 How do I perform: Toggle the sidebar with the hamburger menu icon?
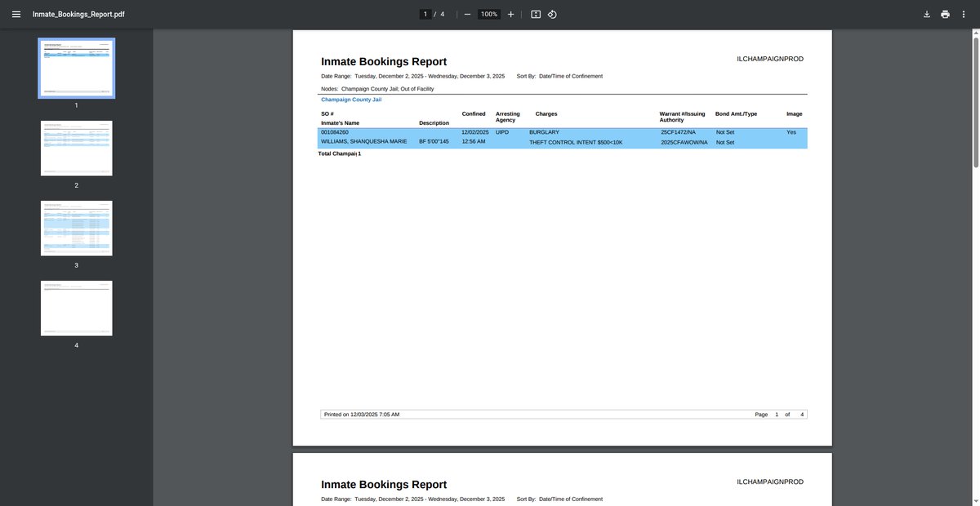point(16,15)
